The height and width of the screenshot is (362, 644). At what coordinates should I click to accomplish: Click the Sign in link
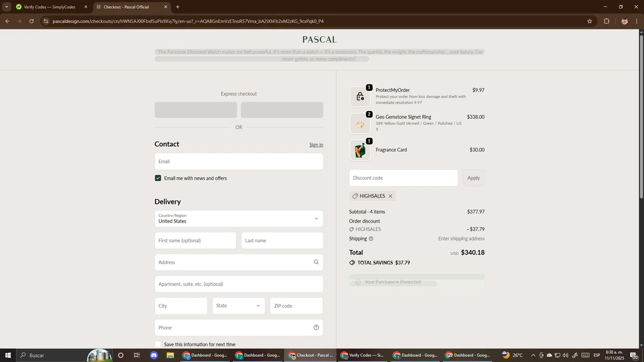(316, 145)
